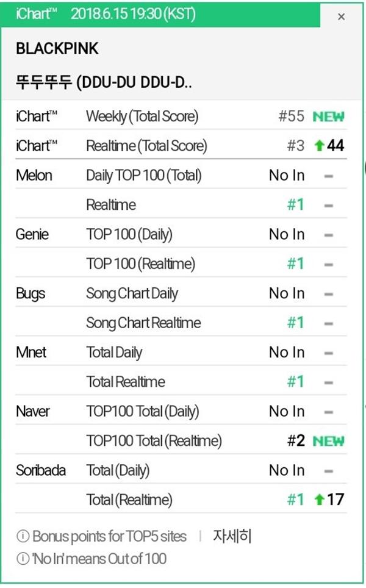The height and width of the screenshot is (588, 366).
Task: Select Melon Daily TOP 100 (Total) row
Action: pos(144,176)
